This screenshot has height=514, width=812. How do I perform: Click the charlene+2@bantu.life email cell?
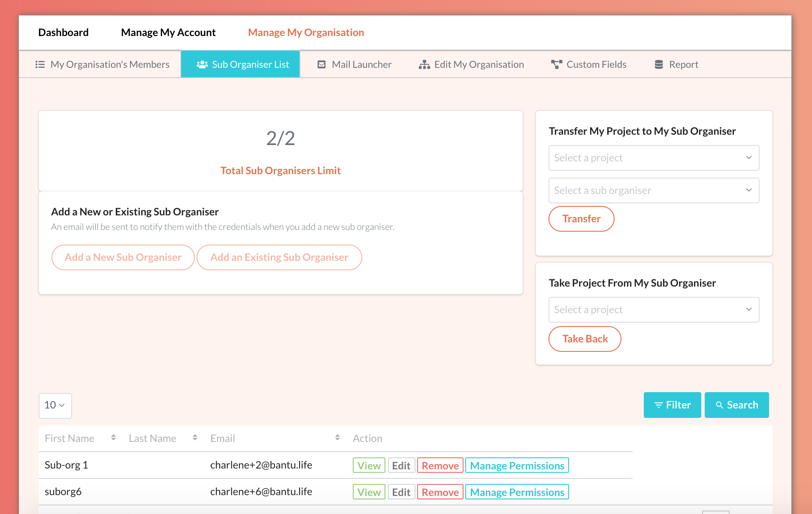pyautogui.click(x=261, y=465)
